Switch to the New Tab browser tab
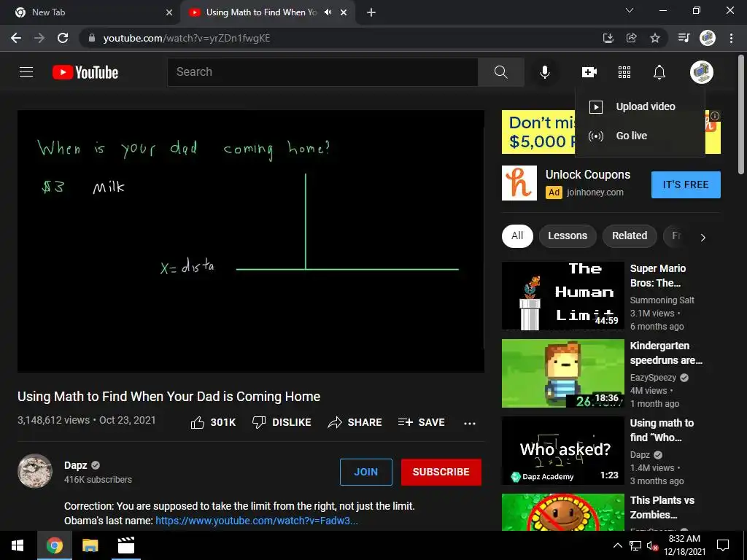 coord(90,12)
